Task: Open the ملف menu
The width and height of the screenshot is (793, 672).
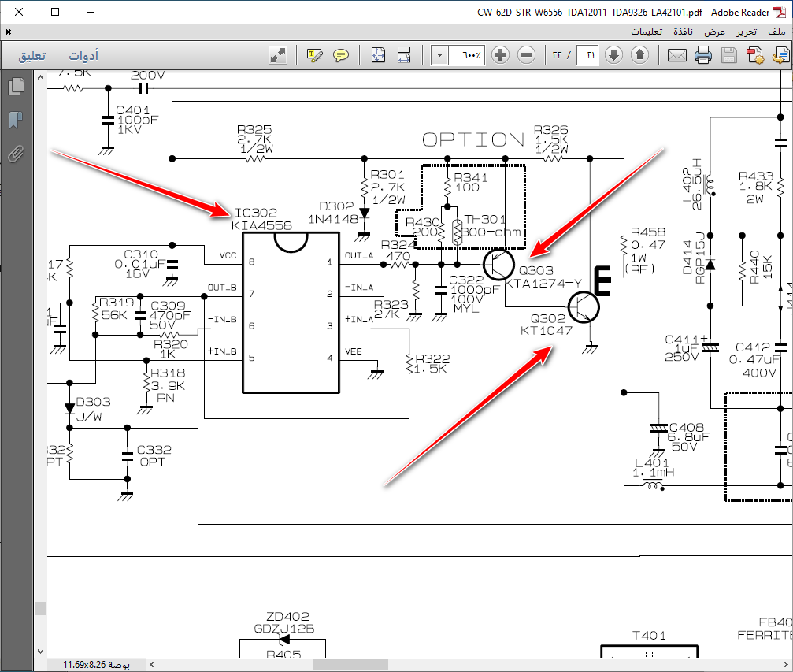Action: click(x=776, y=32)
